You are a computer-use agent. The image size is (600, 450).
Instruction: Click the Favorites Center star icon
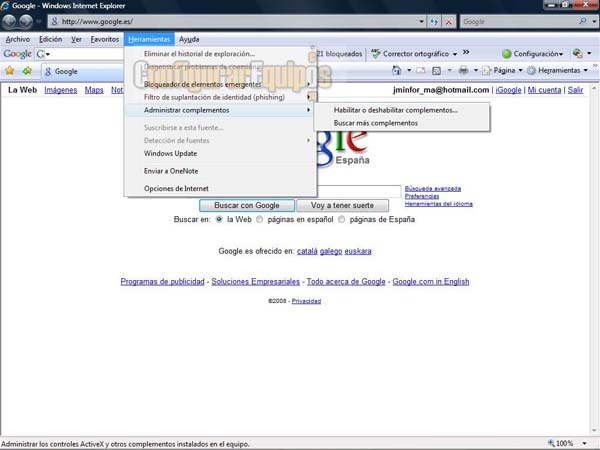coord(10,71)
